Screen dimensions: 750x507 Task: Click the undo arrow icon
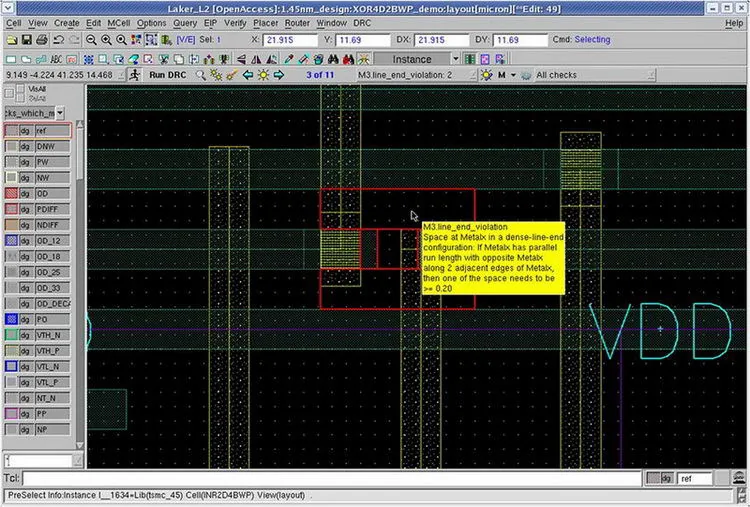pyautogui.click(x=58, y=40)
